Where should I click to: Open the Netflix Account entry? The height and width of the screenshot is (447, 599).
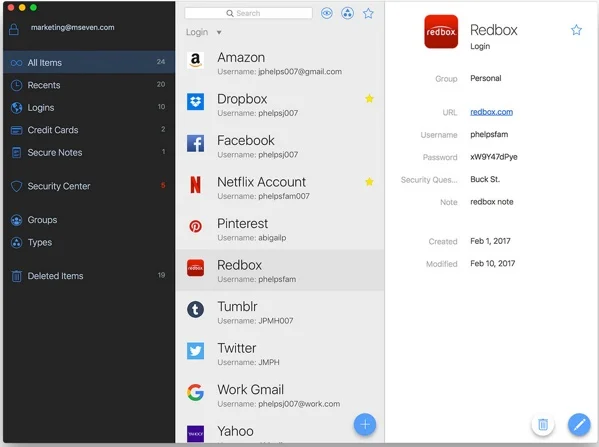pyautogui.click(x=280, y=188)
